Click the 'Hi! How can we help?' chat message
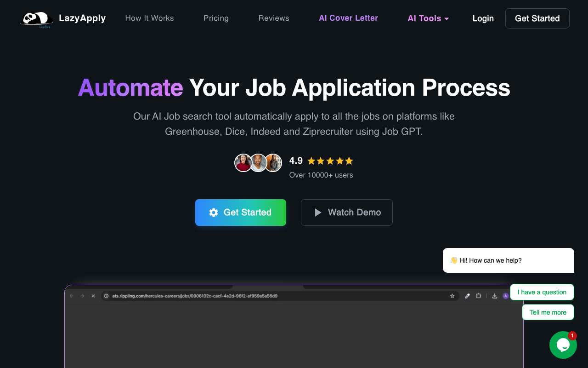 pyautogui.click(x=509, y=260)
